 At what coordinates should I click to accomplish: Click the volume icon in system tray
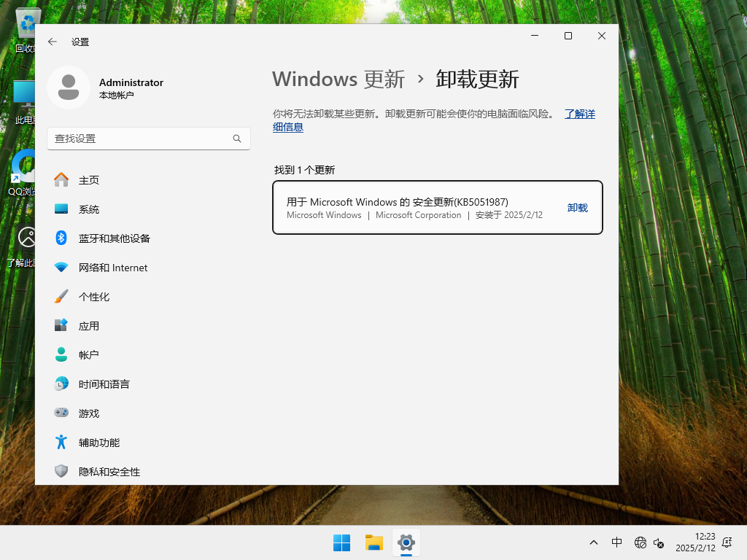pos(659,545)
